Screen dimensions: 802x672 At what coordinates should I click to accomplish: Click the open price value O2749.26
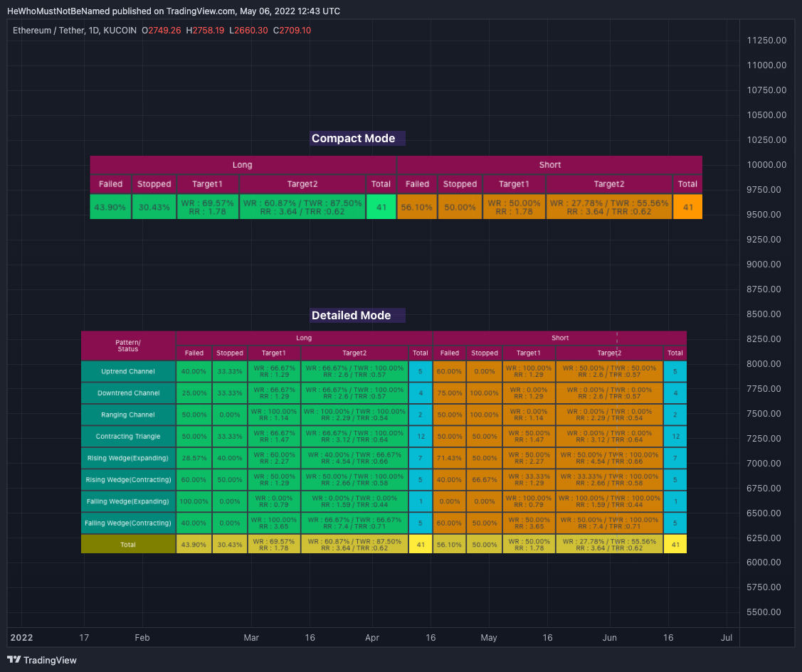tap(161, 30)
